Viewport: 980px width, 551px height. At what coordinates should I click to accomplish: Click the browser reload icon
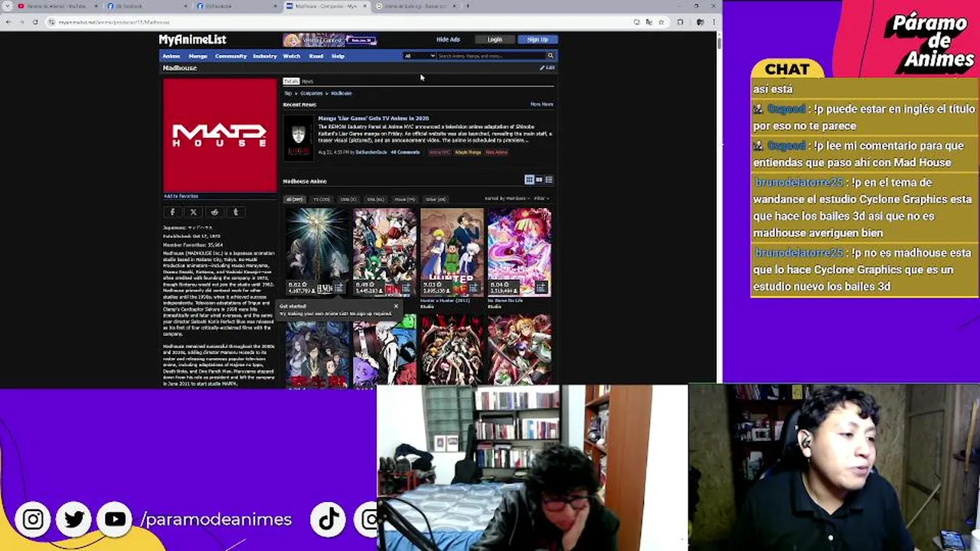35,22
